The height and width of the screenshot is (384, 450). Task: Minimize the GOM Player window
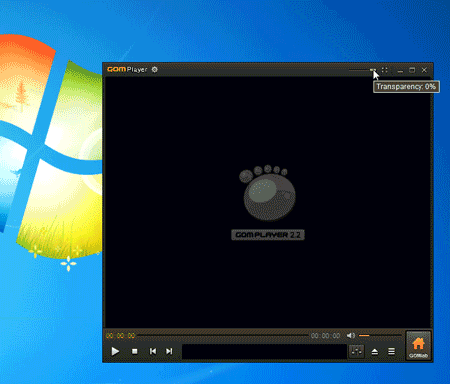pyautogui.click(x=400, y=70)
